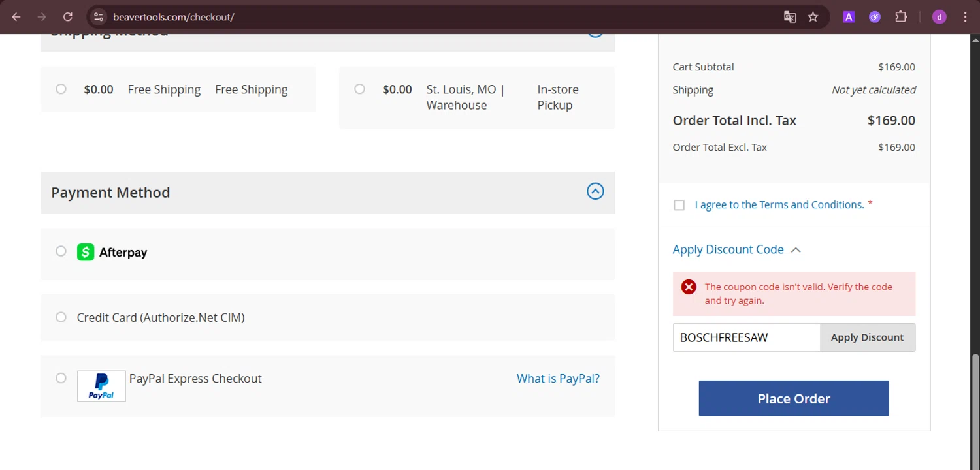Click the browser forward arrow
The height and width of the screenshot is (470, 980).
(x=42, y=17)
